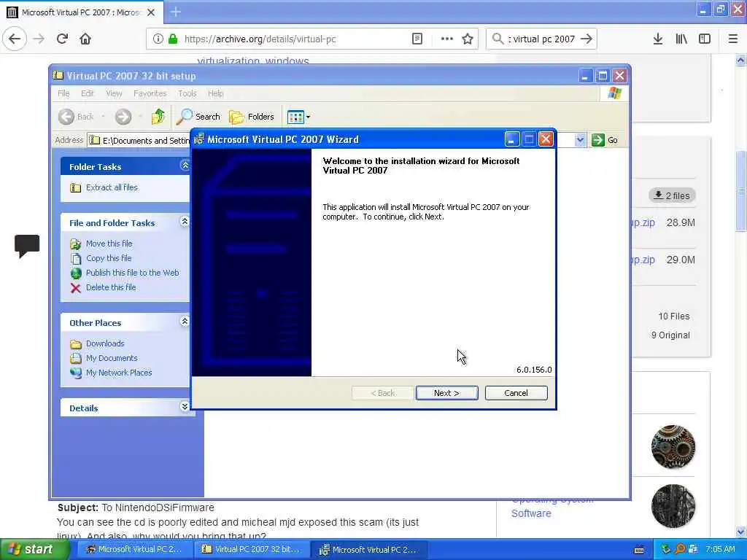Image resolution: width=747 pixels, height=560 pixels.
Task: Click the Firefox search box with virtual pc 2007
Action: click(543, 39)
